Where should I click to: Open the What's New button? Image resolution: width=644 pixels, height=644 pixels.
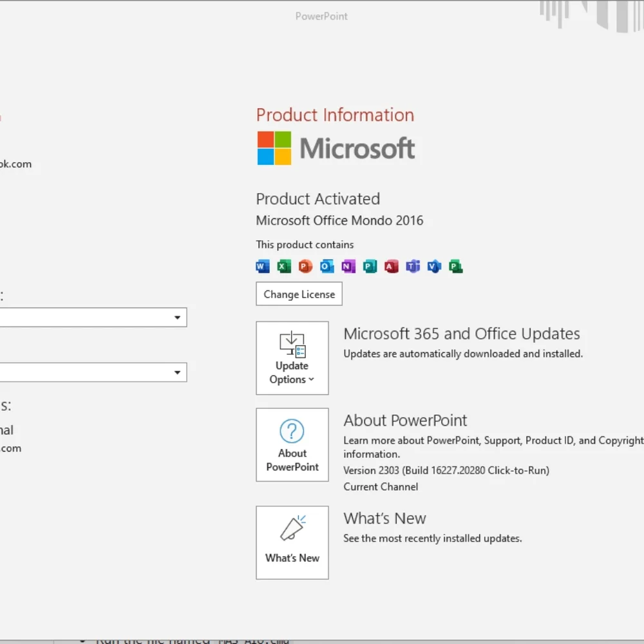pos(292,542)
